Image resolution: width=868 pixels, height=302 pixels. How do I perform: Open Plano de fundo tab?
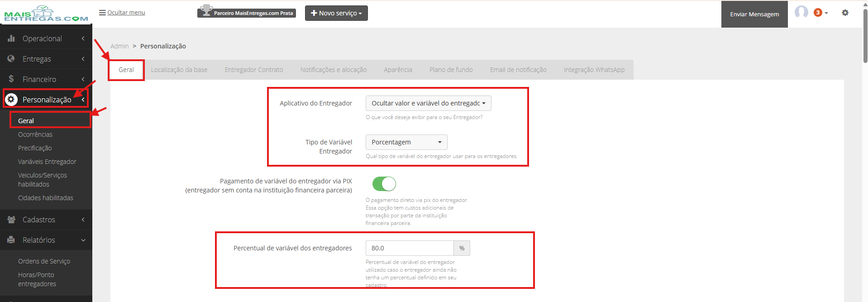451,70
